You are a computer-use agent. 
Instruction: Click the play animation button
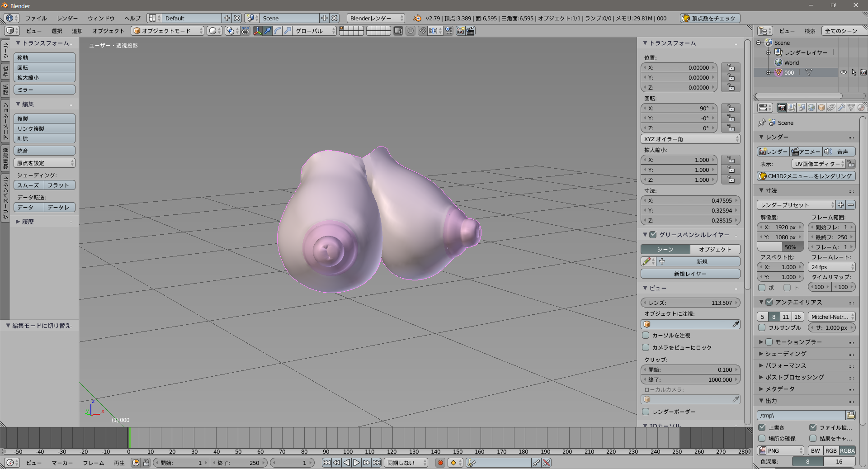tap(357, 463)
